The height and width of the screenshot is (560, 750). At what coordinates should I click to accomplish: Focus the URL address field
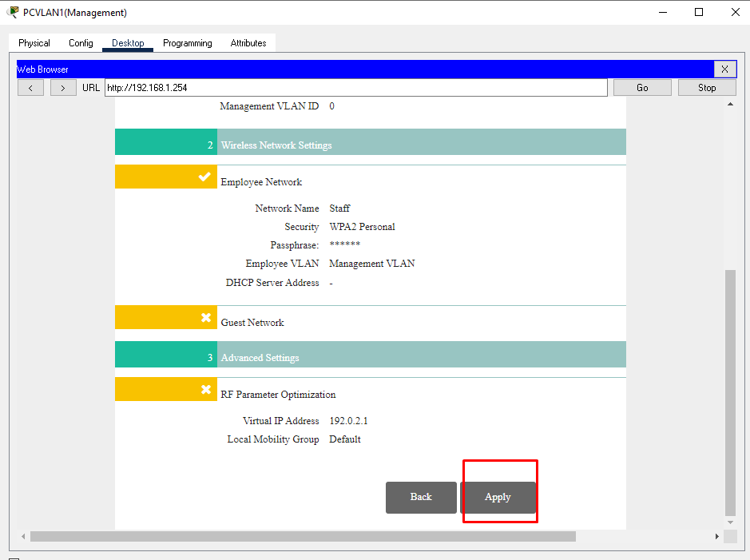(x=356, y=88)
